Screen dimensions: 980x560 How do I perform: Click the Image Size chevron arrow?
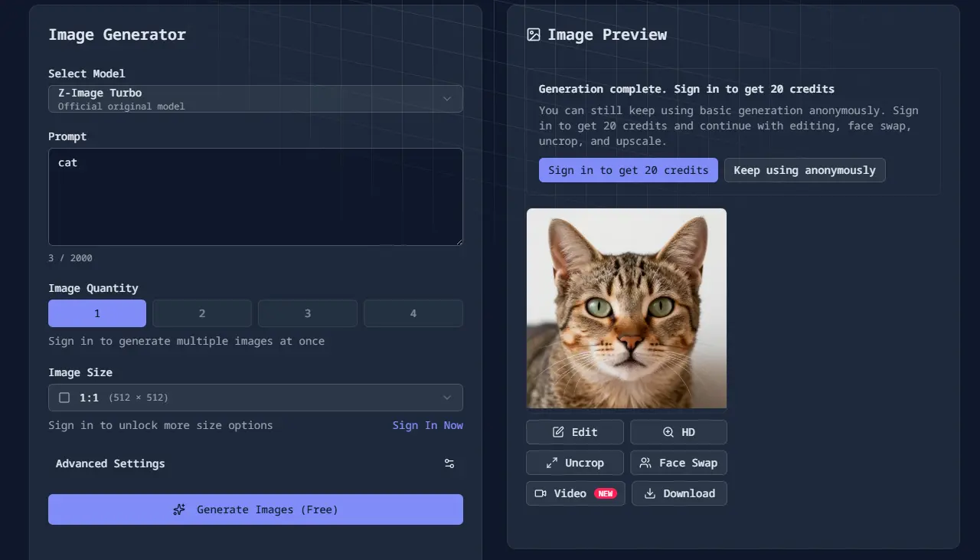(x=447, y=398)
